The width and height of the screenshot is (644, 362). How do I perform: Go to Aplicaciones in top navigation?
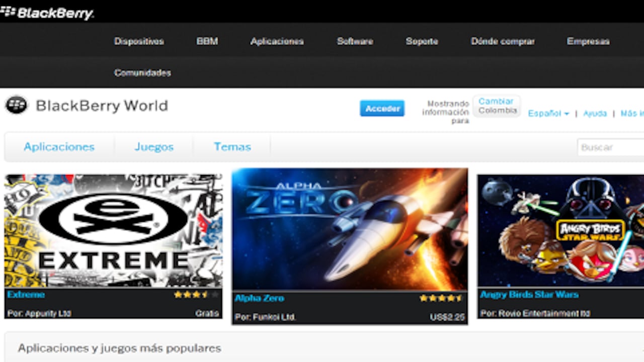[277, 42]
